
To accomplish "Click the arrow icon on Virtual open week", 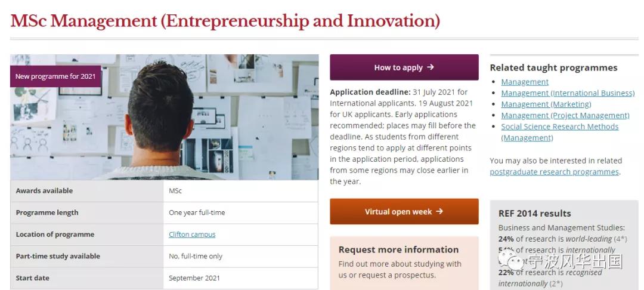I will (439, 212).
